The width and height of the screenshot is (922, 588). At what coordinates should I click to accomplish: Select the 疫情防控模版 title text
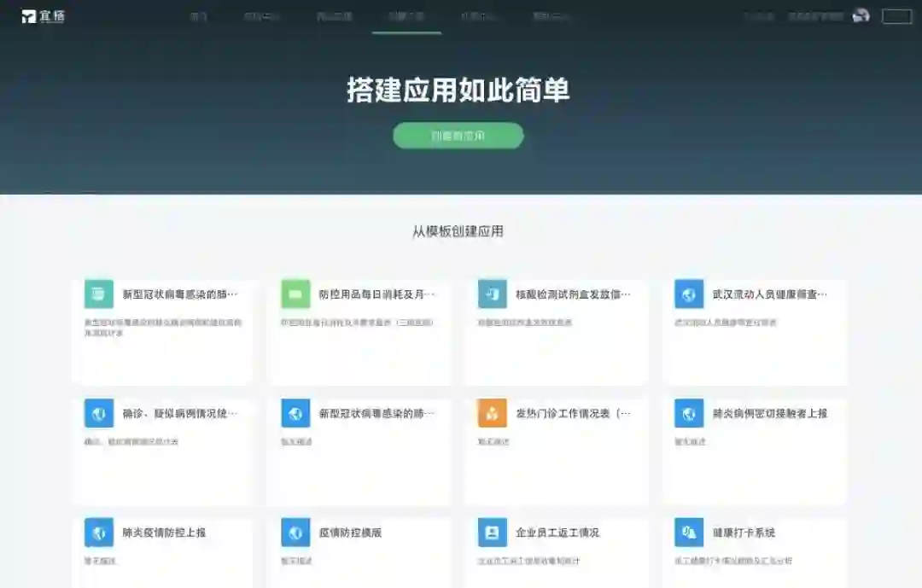pyautogui.click(x=351, y=533)
